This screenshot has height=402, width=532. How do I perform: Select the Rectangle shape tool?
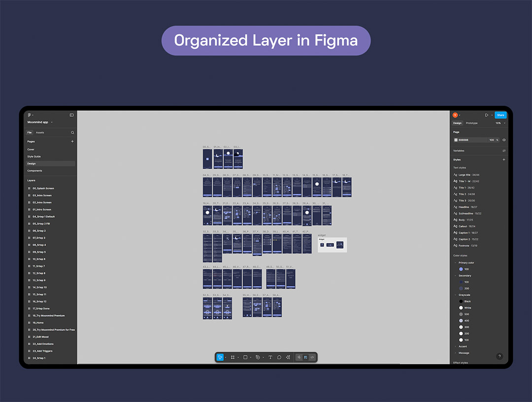coord(245,357)
